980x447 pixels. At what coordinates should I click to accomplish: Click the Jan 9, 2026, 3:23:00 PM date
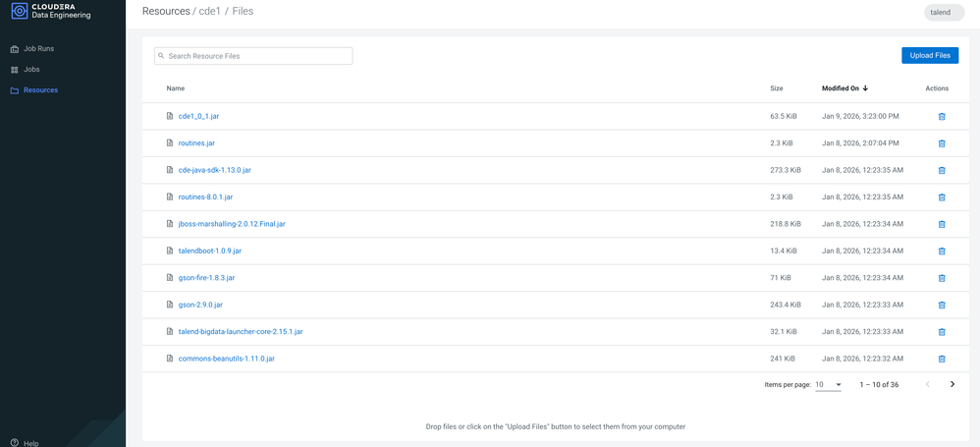point(860,116)
